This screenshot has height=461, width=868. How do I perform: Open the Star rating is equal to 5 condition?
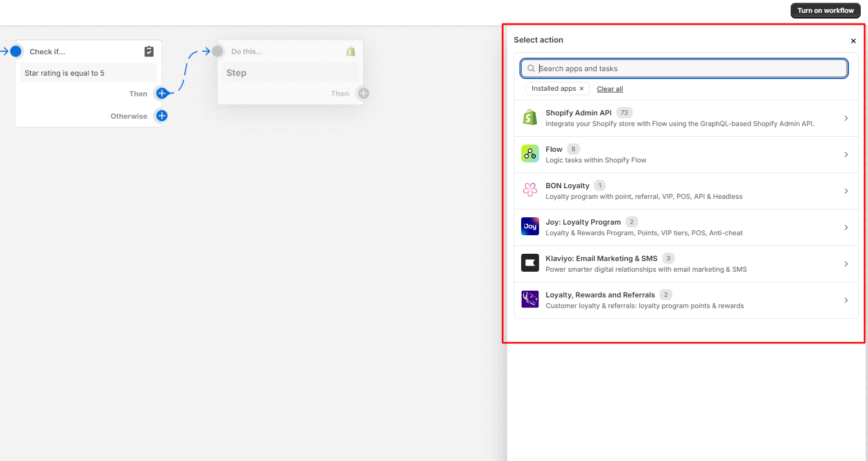(89, 73)
